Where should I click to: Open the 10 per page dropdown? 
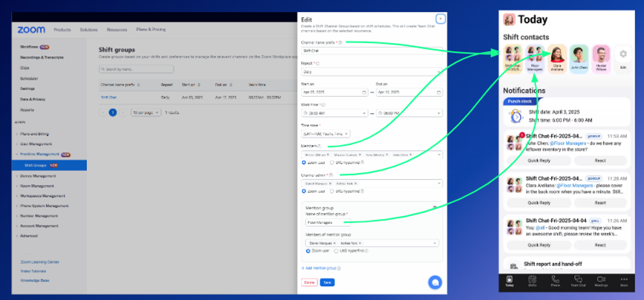point(146,113)
